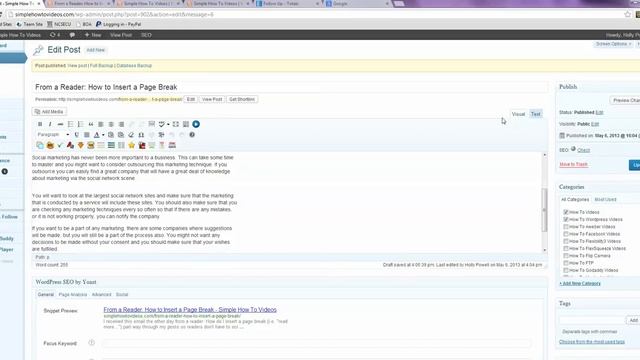Image resolution: width=640 pixels, height=360 pixels.
Task: Open the Paragraph format dropdown
Action: click(x=53, y=135)
